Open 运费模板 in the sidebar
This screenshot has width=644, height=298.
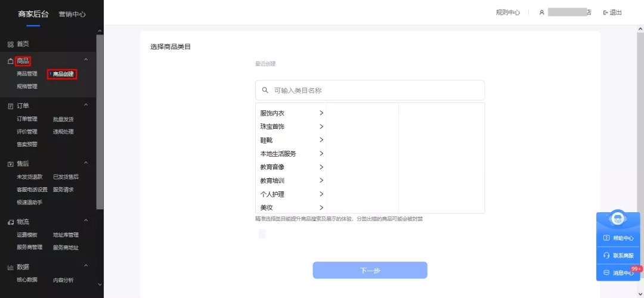(27, 235)
